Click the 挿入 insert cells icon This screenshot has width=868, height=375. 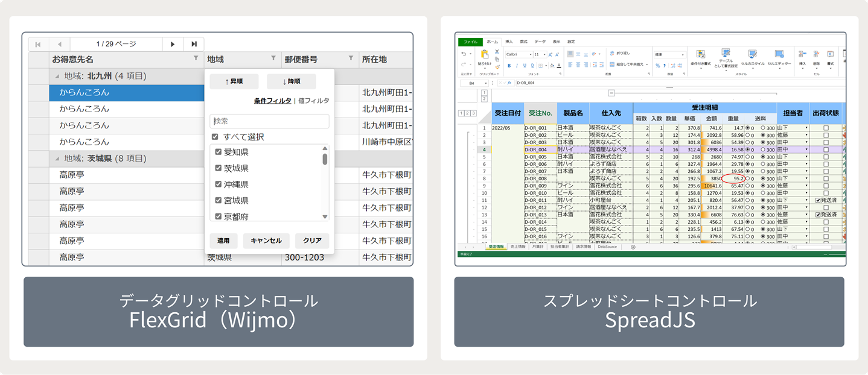tap(802, 54)
